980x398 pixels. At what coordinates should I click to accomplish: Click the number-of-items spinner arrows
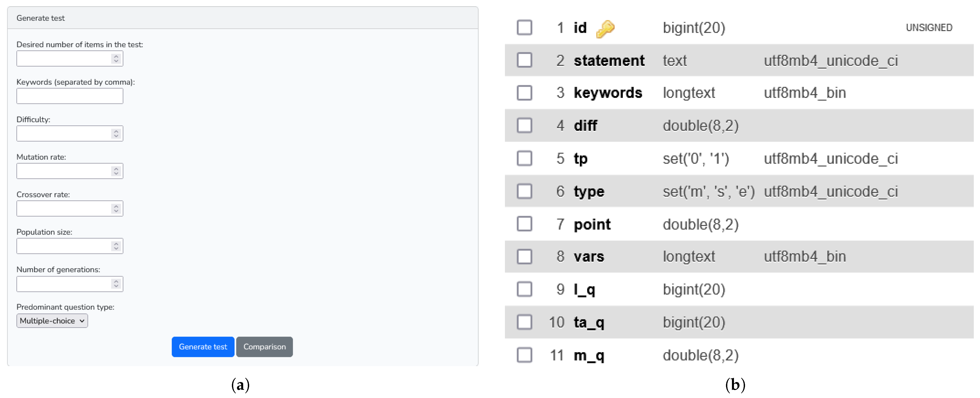(x=116, y=59)
